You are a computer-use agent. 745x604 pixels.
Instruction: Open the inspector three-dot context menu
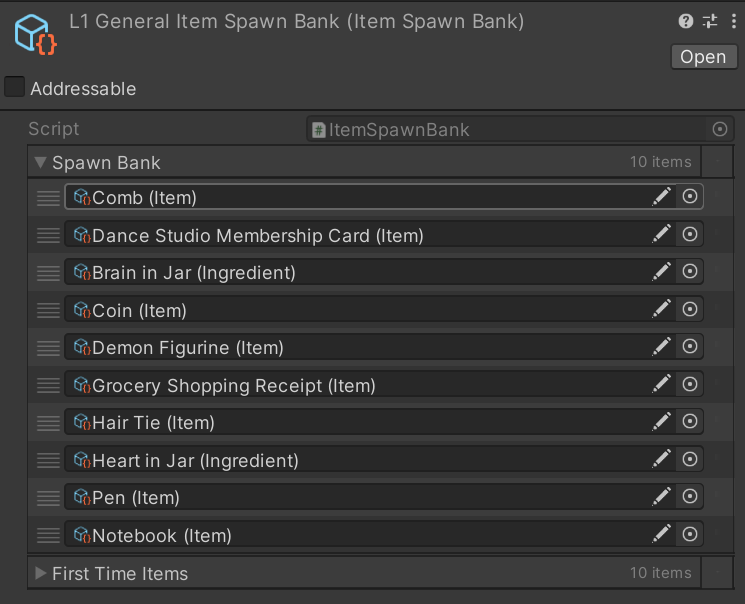[731, 21]
